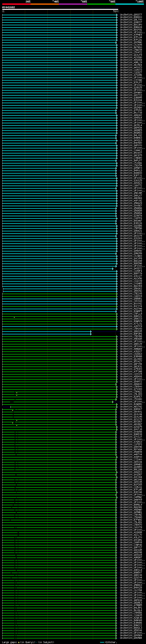The width and height of the screenshot is (146, 644).
Task: Select hit UniRef100_C5DYB8
Action: click(x=131, y=336)
